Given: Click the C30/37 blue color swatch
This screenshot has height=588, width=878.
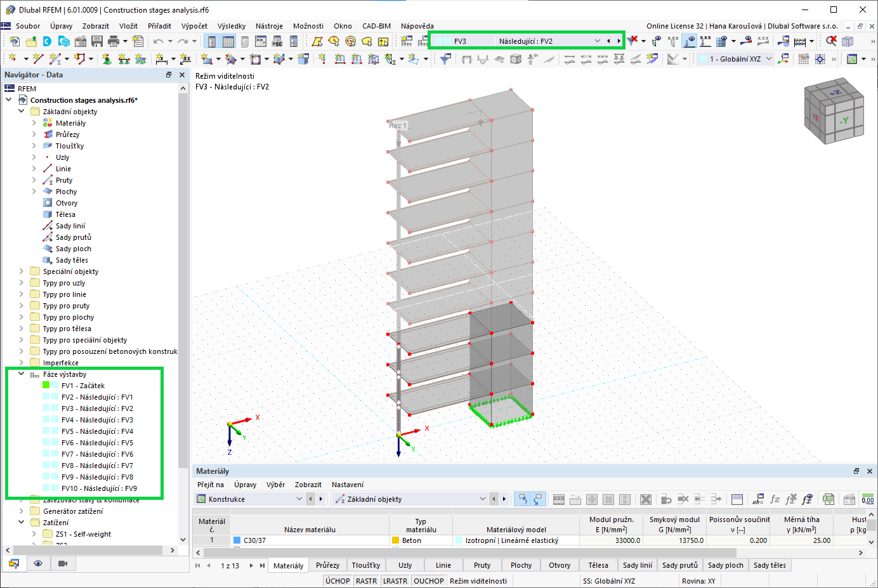Looking at the screenshot, I should click(237, 540).
